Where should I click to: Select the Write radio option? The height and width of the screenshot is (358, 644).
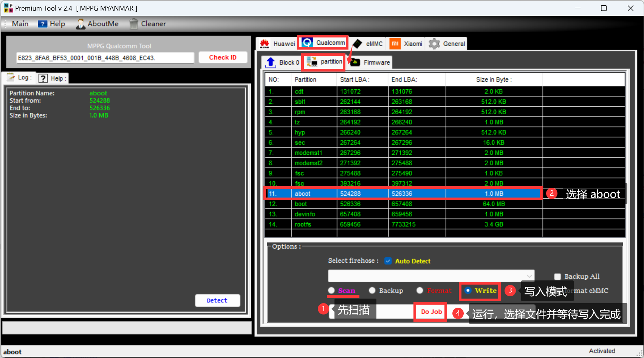[468, 290]
